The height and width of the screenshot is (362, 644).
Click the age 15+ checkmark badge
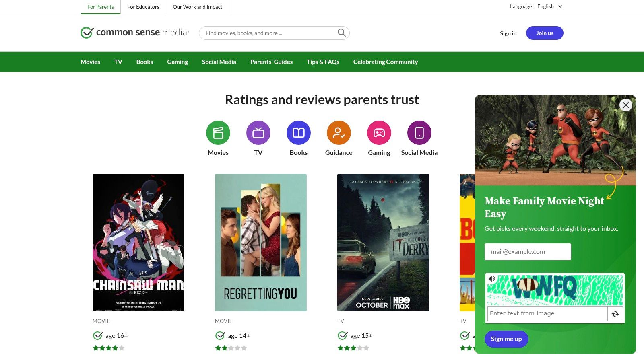343,335
